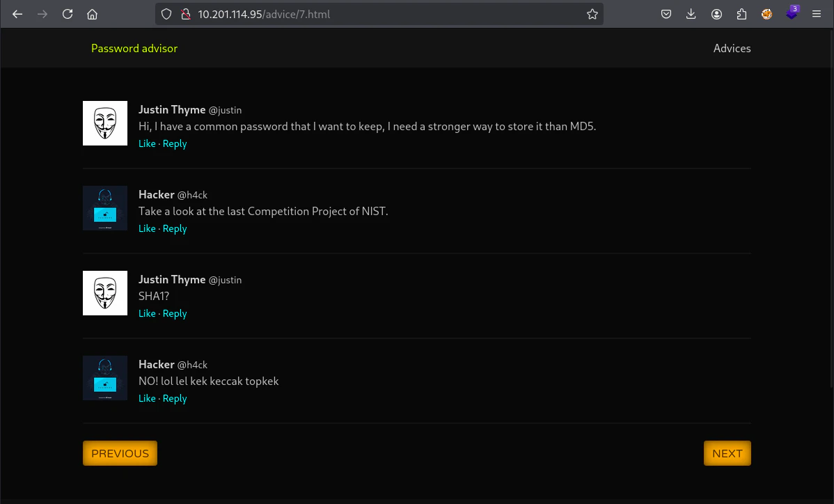The height and width of the screenshot is (504, 834).
Task: Click the "SHA1?" message text
Action: (154, 296)
